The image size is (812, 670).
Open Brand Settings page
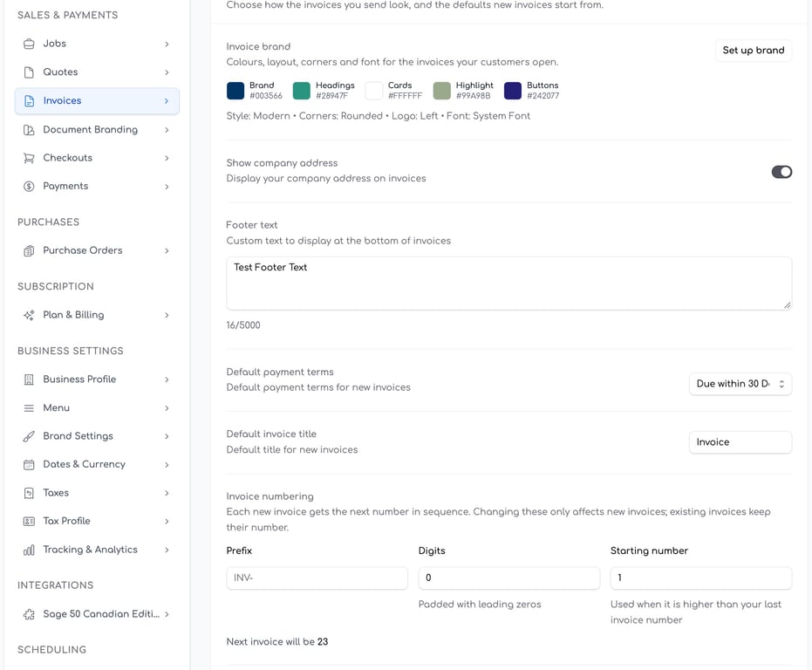tap(97, 436)
